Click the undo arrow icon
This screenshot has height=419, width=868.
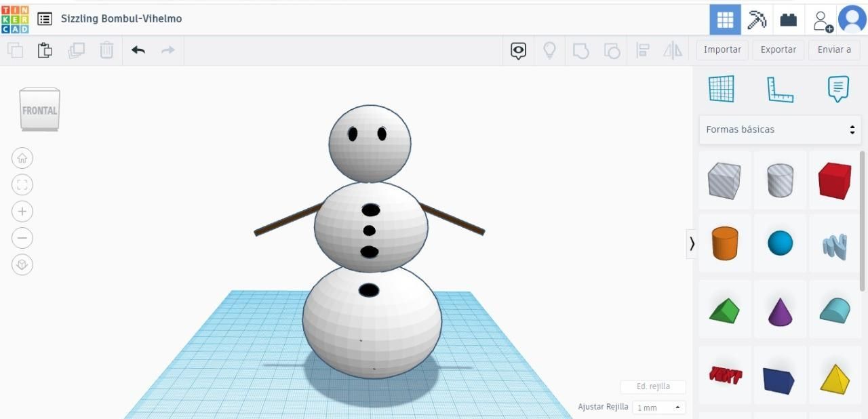pyautogui.click(x=138, y=50)
